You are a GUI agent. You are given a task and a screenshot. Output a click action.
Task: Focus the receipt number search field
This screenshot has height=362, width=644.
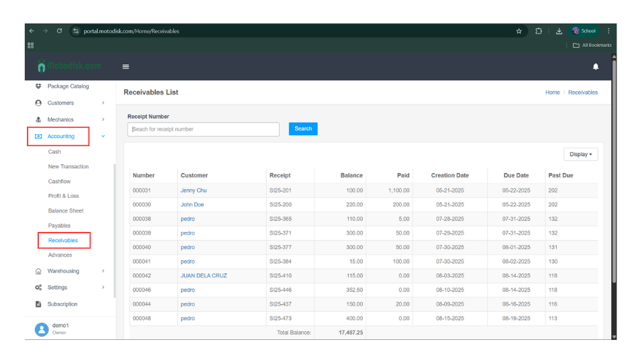[x=203, y=129]
